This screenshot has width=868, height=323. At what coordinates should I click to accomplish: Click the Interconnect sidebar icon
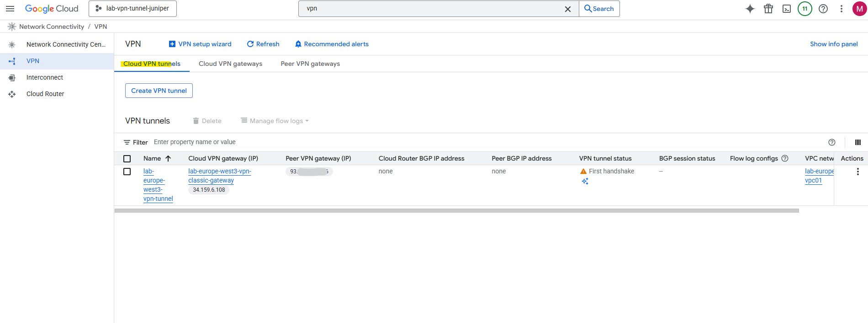12,78
